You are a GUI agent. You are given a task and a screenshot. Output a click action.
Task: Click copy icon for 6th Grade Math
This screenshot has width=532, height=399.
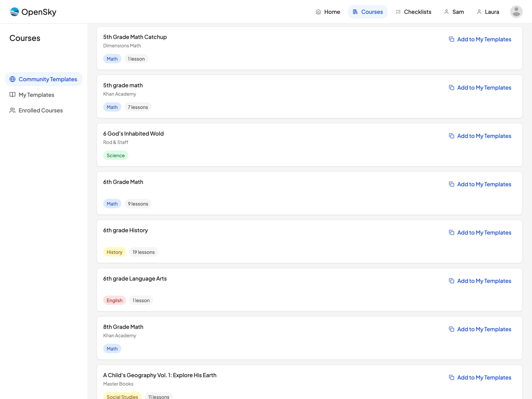451,184
